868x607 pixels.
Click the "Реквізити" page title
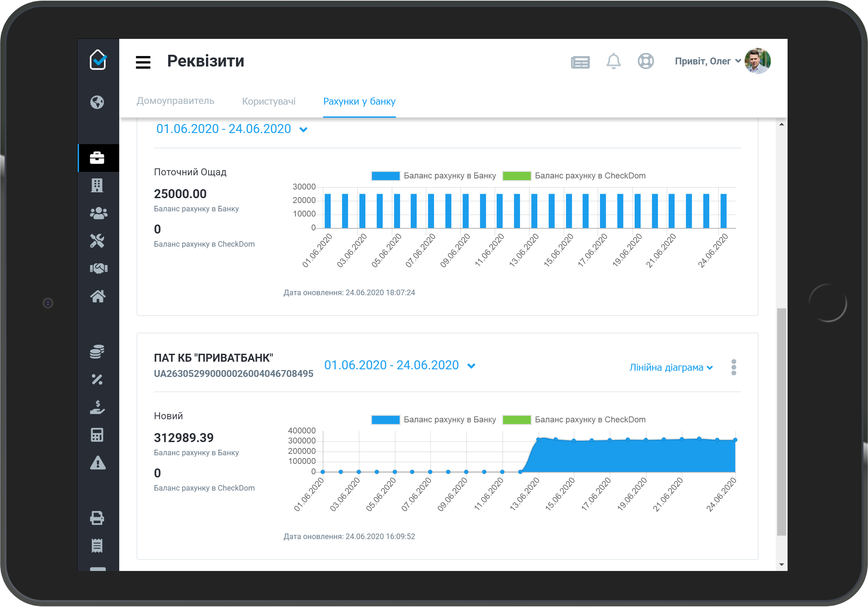click(x=206, y=61)
